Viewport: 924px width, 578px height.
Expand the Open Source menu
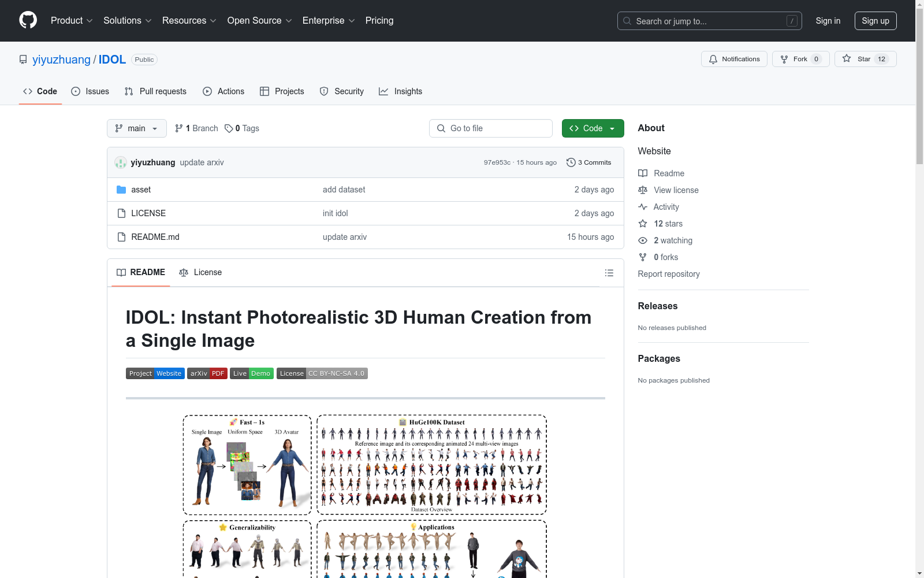(x=260, y=21)
